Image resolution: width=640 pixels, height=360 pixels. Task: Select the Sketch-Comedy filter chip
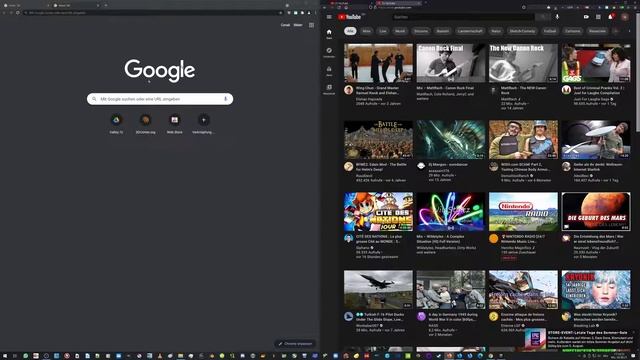click(x=522, y=31)
